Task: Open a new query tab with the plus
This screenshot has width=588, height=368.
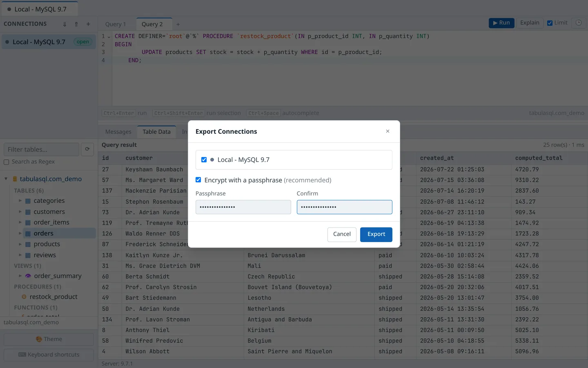Action: pos(178,25)
